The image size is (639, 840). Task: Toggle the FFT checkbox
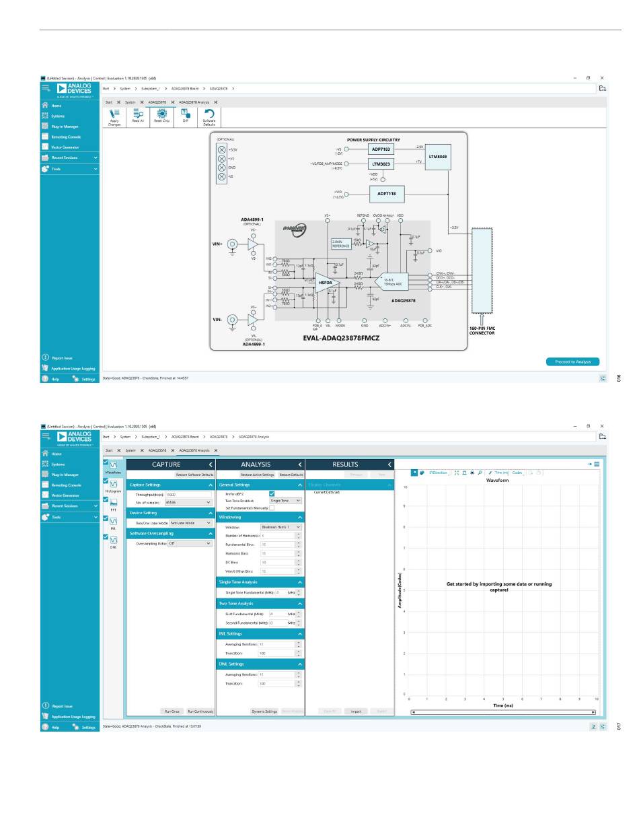point(106,499)
